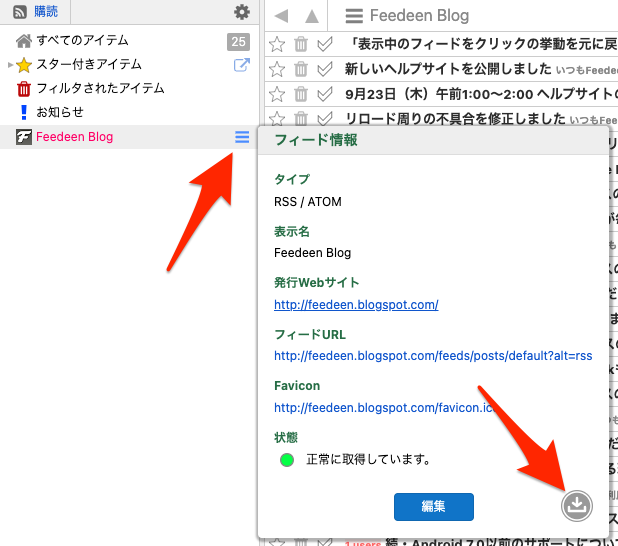Open feed menu icon beside Feedeen Blog
This screenshot has width=618, height=546.
click(x=242, y=137)
